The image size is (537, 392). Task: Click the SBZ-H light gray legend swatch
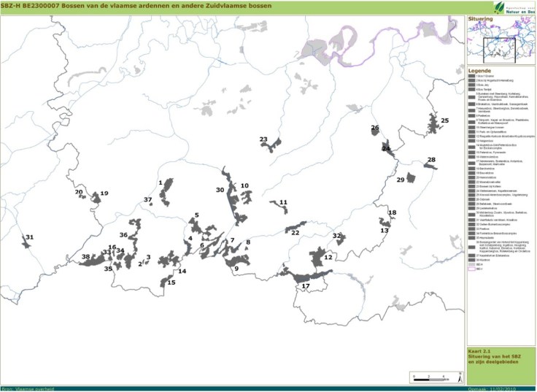pyautogui.click(x=472, y=265)
